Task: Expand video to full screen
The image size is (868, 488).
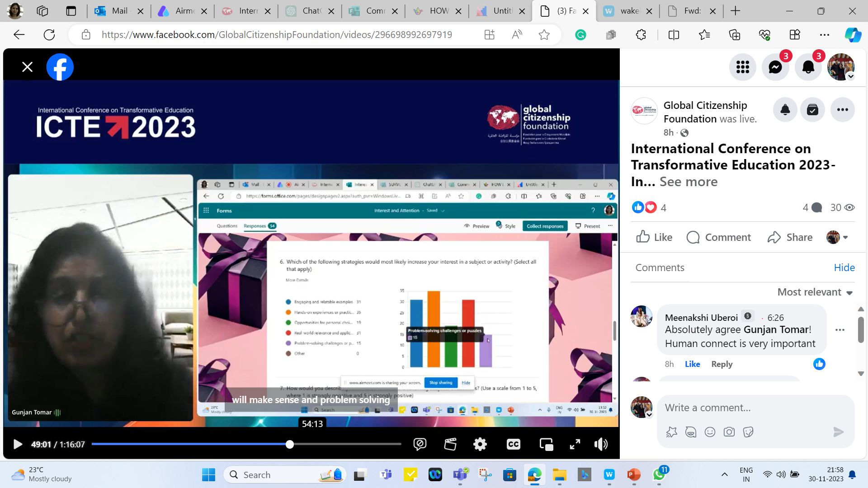Action: 575,444
